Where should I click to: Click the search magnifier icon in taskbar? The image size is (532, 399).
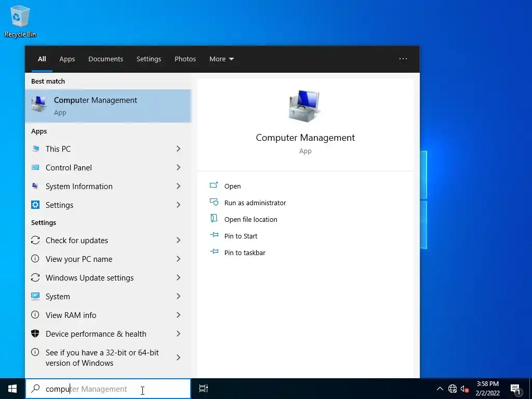36,389
